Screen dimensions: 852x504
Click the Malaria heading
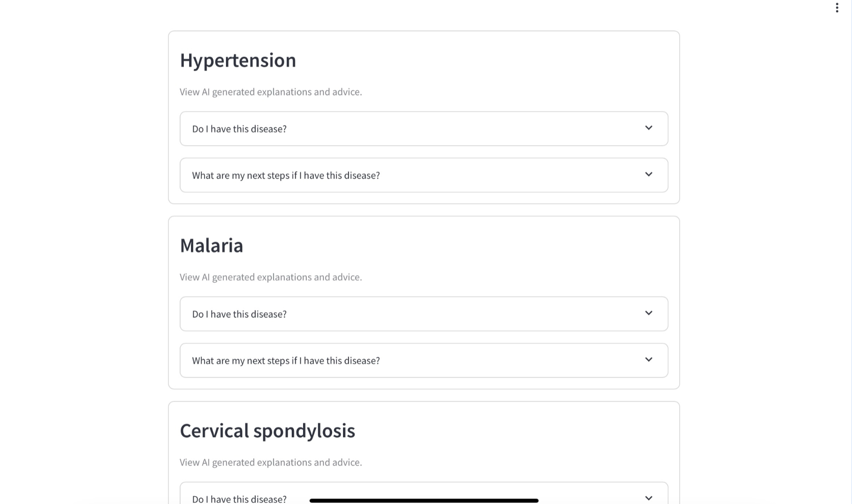[x=211, y=246]
